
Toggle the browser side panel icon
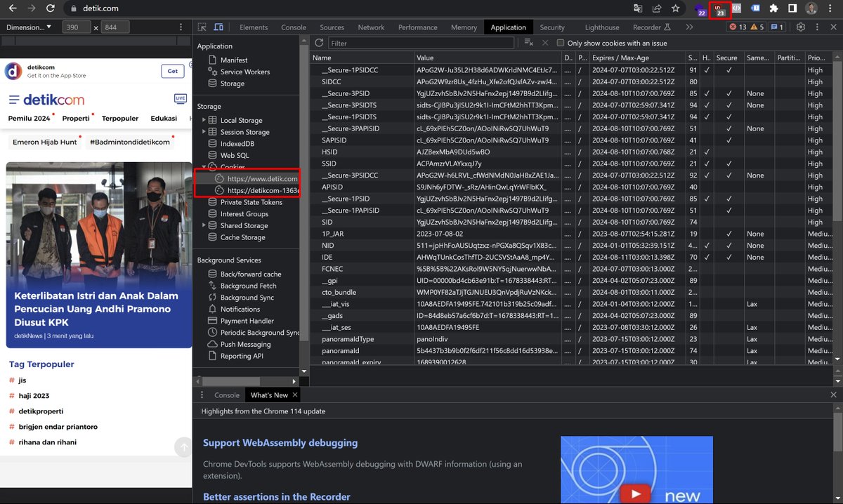click(x=792, y=9)
